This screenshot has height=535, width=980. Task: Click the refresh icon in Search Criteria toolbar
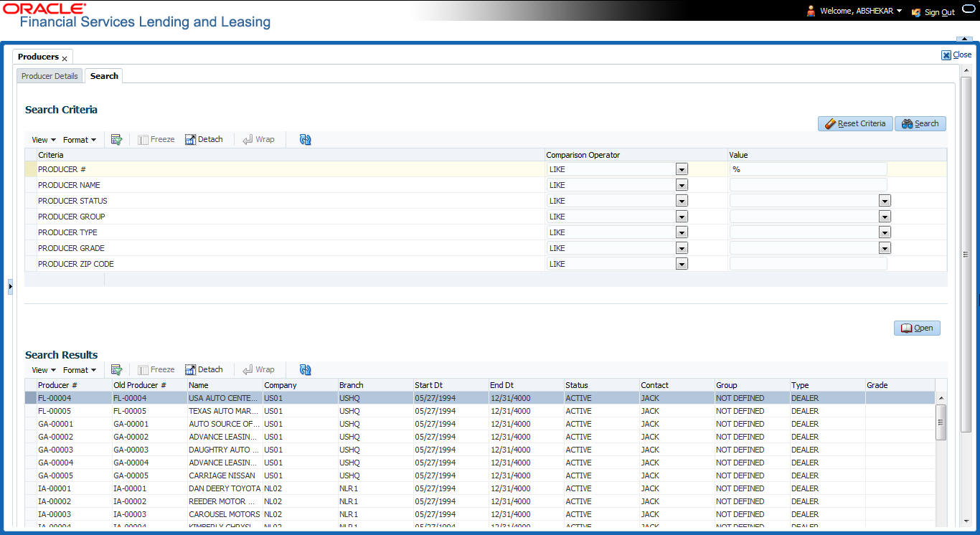pos(304,139)
